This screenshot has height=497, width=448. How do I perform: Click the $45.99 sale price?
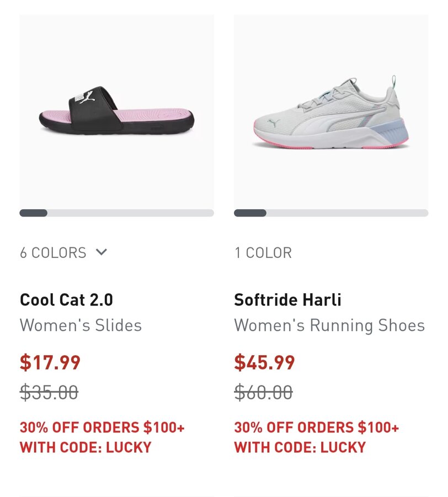click(265, 363)
